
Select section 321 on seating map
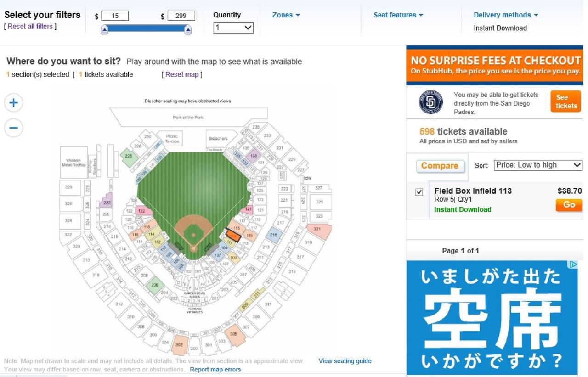click(318, 230)
